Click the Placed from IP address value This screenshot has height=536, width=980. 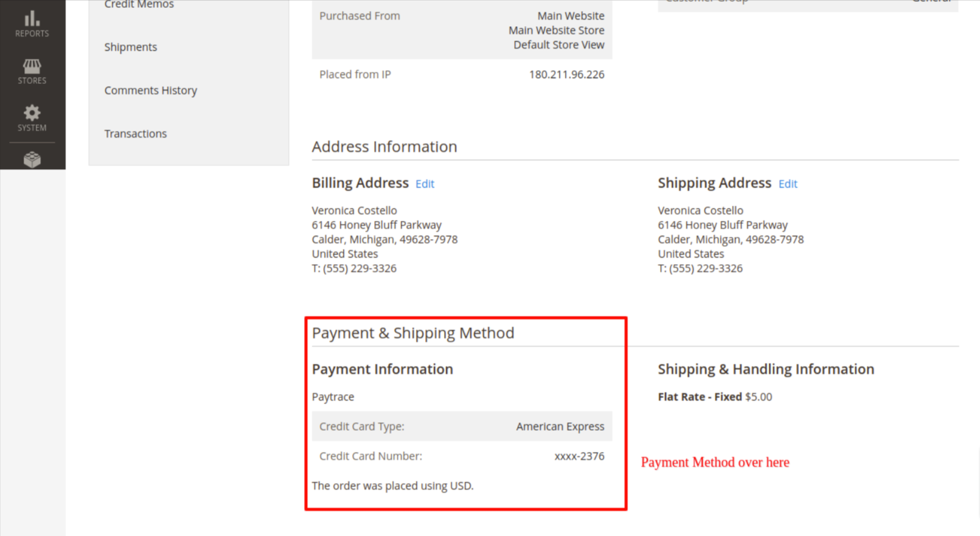point(566,74)
